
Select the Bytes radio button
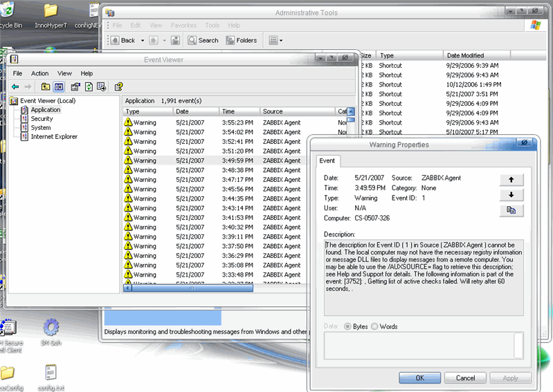[348, 326]
